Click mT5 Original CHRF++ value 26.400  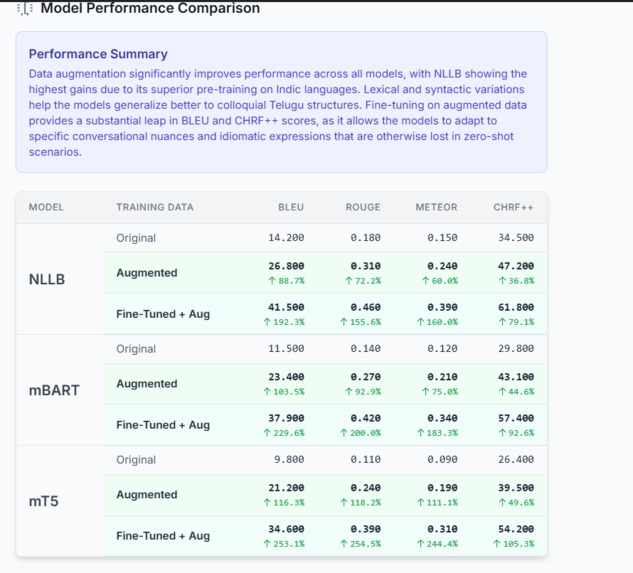(516, 460)
